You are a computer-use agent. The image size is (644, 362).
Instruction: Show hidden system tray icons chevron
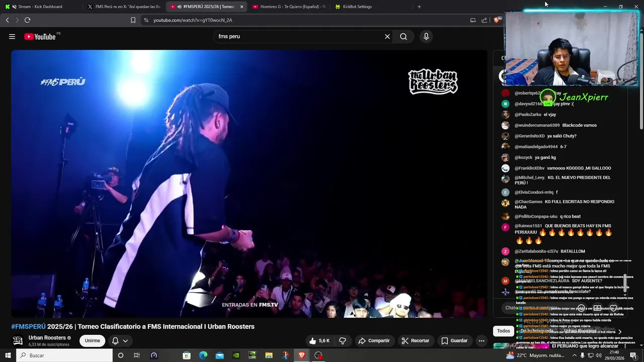point(574,355)
